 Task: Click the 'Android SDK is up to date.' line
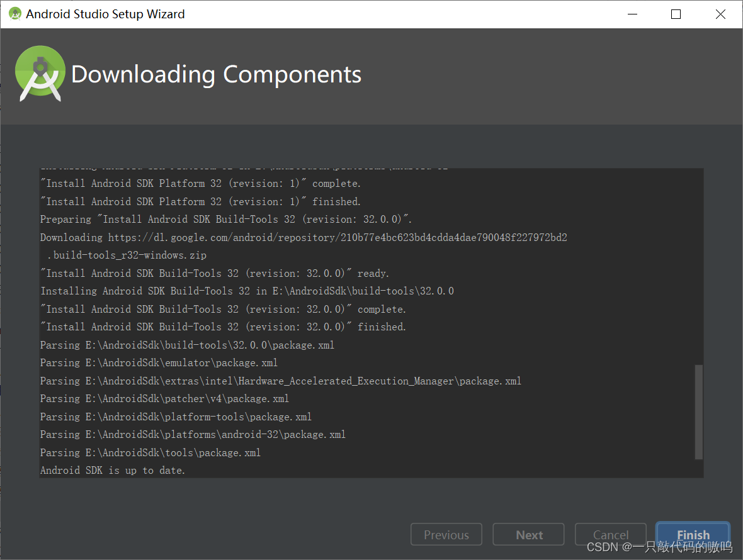point(112,471)
